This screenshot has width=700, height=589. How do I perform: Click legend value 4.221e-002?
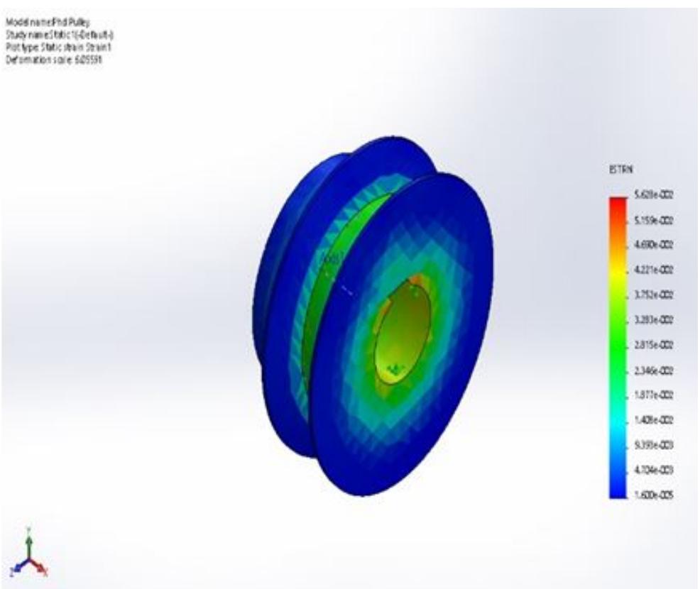(654, 270)
